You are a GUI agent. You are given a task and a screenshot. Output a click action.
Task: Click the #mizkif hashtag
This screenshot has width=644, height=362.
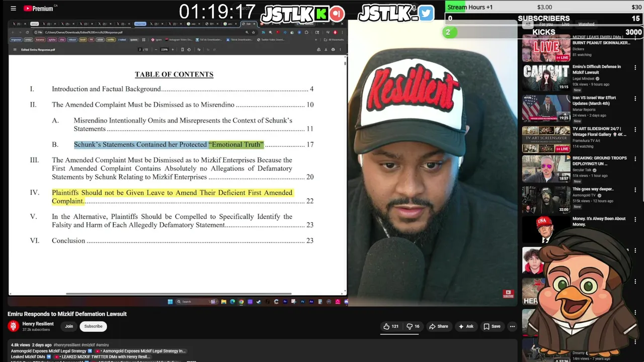[x=89, y=345]
